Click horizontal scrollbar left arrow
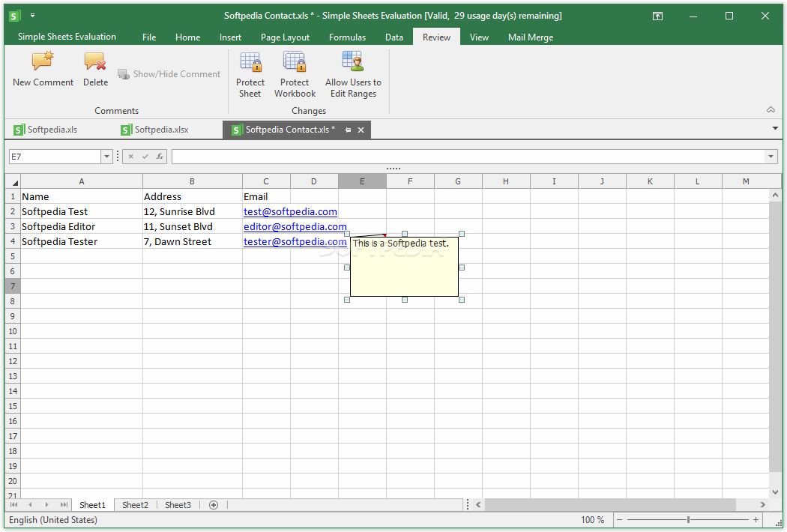The image size is (787, 532). (478, 505)
